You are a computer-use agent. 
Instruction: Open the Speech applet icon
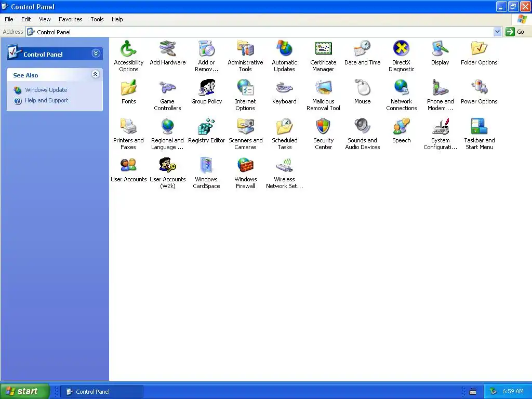[402, 131]
